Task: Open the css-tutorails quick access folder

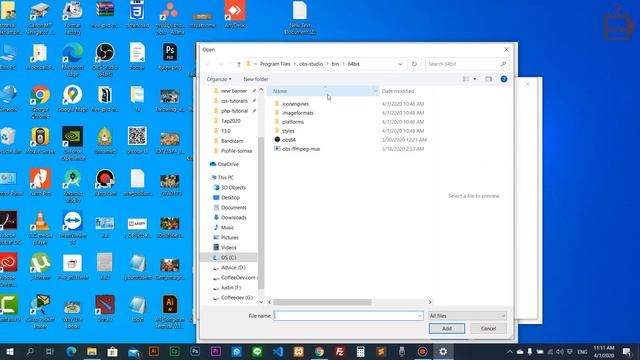Action: [234, 101]
